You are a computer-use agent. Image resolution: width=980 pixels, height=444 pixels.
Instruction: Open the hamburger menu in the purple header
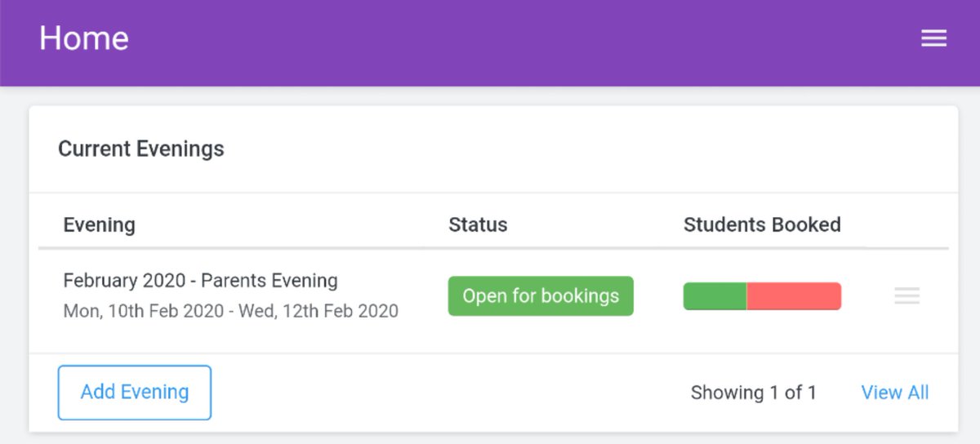933,38
